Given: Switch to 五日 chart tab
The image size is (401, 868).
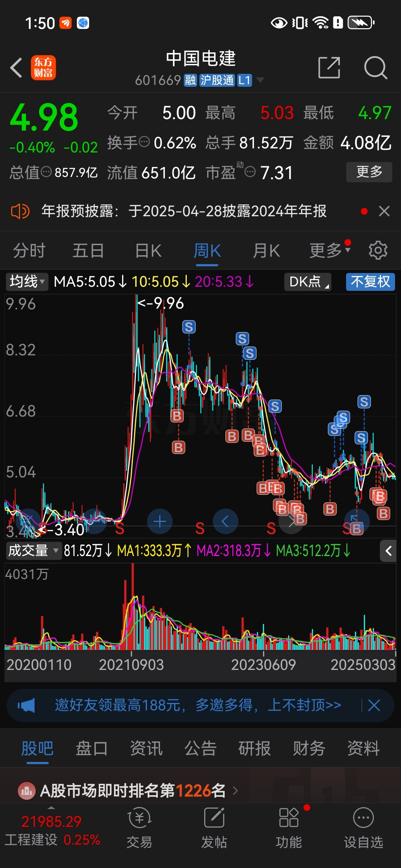Looking at the screenshot, I should [x=88, y=250].
